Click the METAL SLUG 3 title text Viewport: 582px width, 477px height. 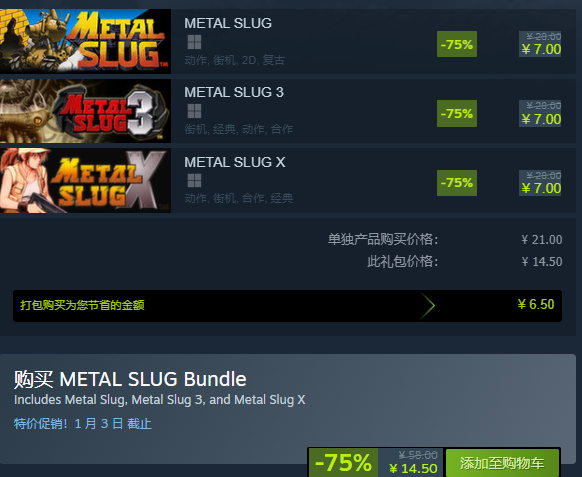click(x=234, y=92)
